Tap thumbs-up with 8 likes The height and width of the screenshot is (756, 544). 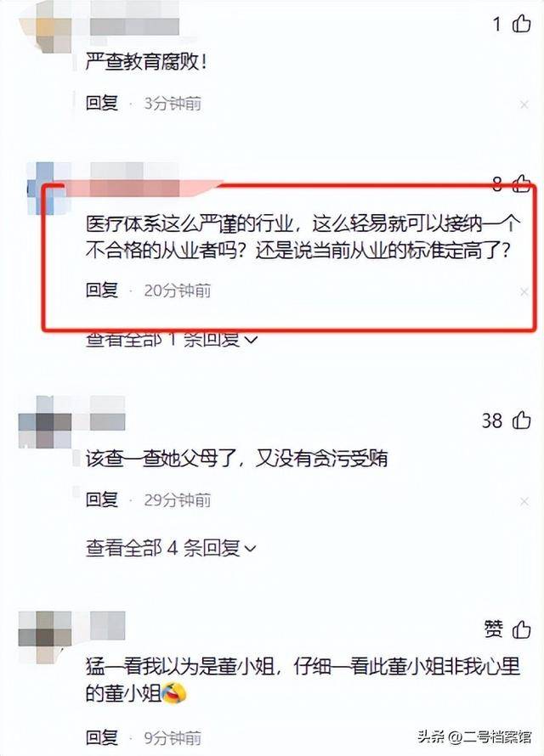[x=521, y=183]
